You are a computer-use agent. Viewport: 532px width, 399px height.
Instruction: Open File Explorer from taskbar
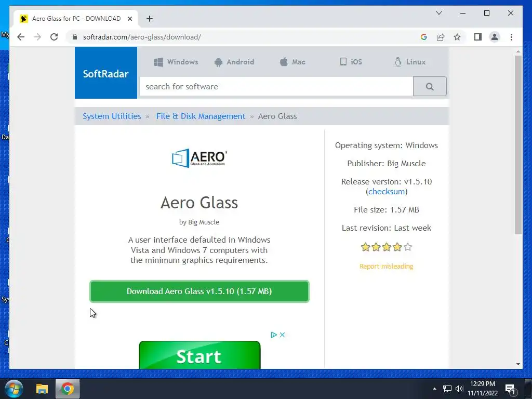click(x=42, y=389)
